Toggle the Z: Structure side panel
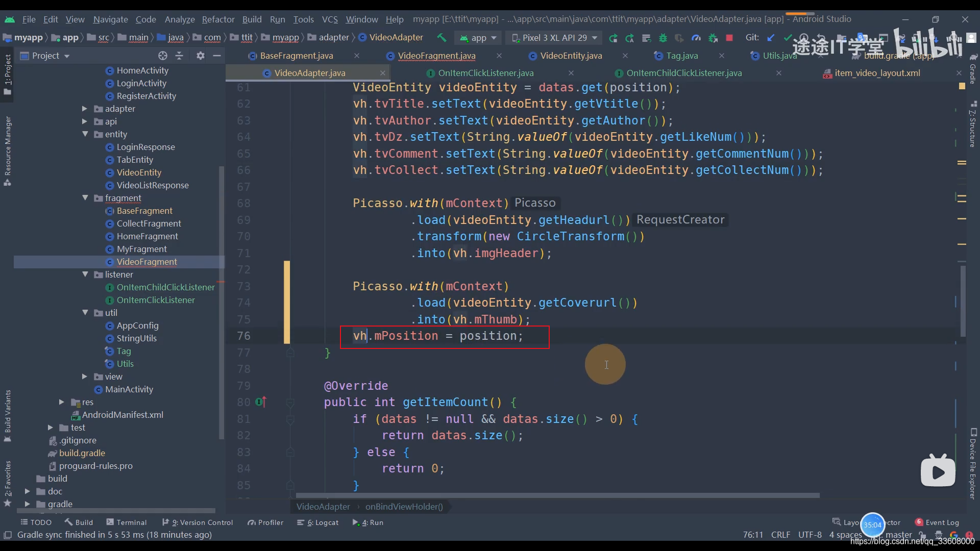The width and height of the screenshot is (980, 551). (x=973, y=124)
